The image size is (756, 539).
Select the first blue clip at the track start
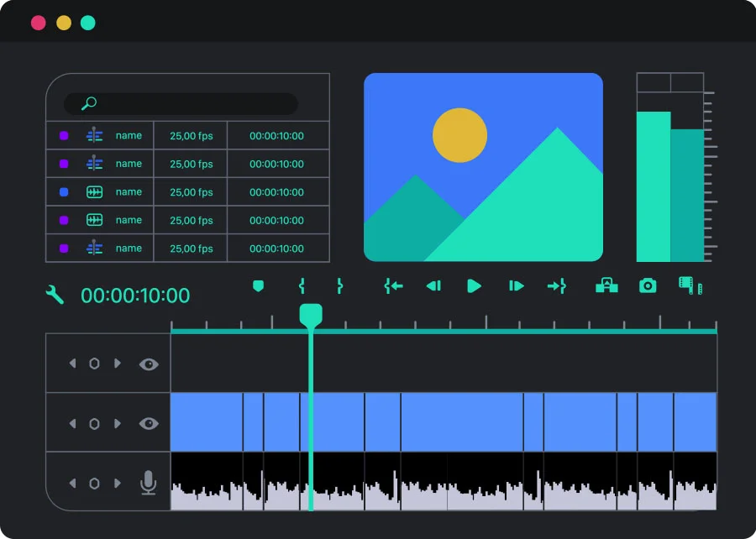click(x=207, y=422)
